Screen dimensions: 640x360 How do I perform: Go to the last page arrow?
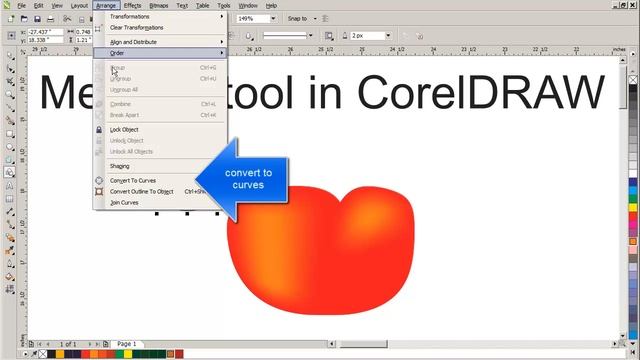(97, 344)
